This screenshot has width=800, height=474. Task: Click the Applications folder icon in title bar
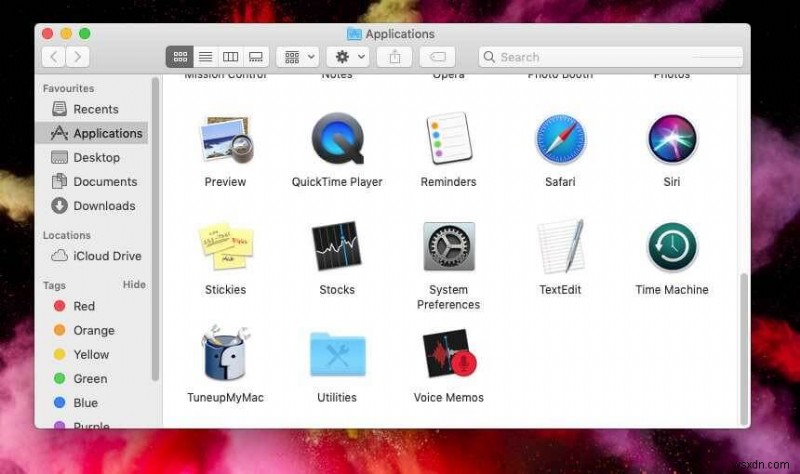click(x=354, y=34)
